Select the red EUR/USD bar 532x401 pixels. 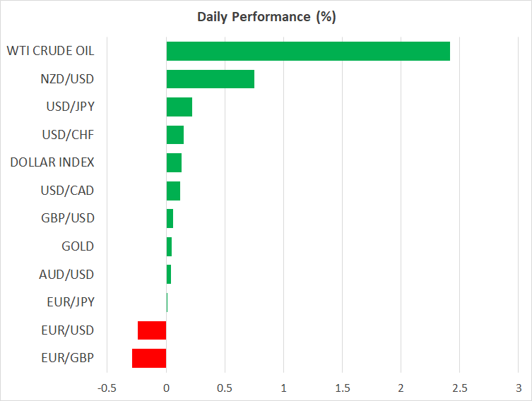(x=152, y=330)
